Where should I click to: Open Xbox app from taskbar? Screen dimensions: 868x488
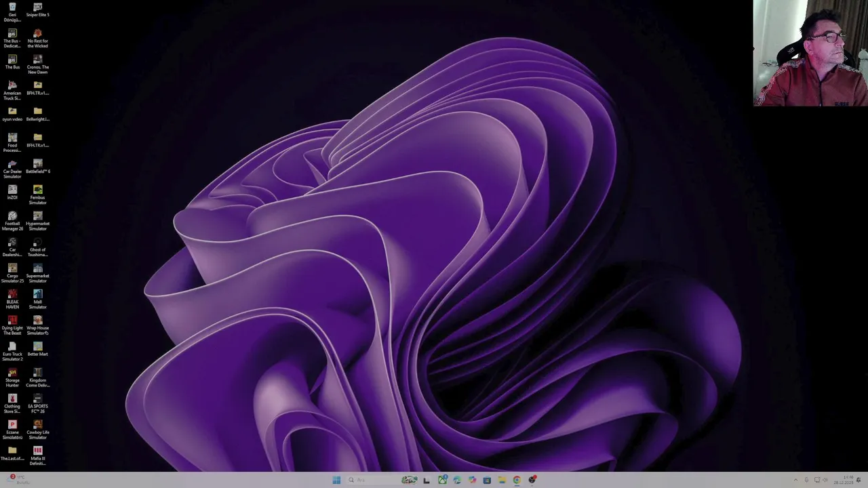[442, 480]
